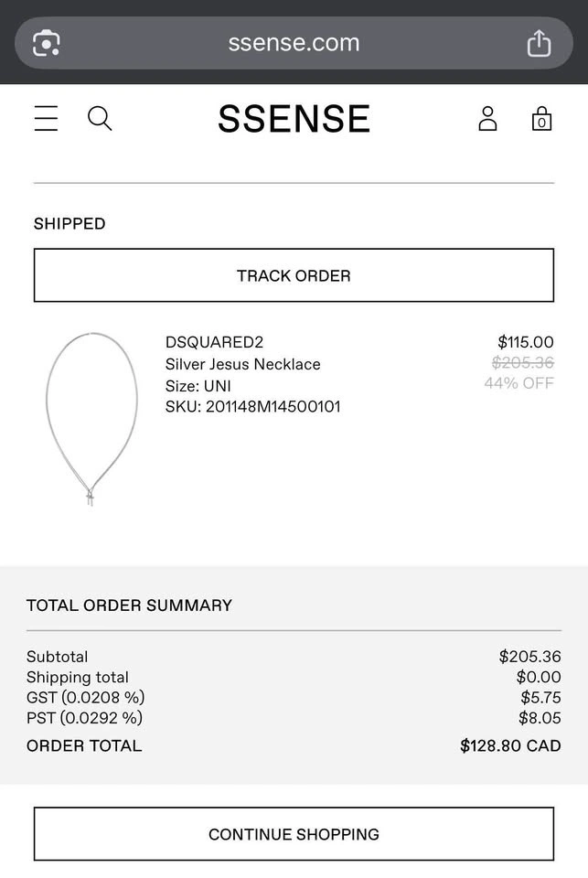Open the shopping bag
This screenshot has width=588, height=878.
(x=541, y=119)
